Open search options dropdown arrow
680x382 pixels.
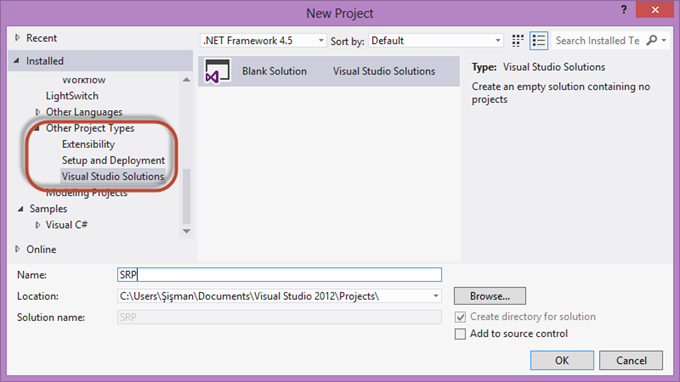[x=664, y=40]
